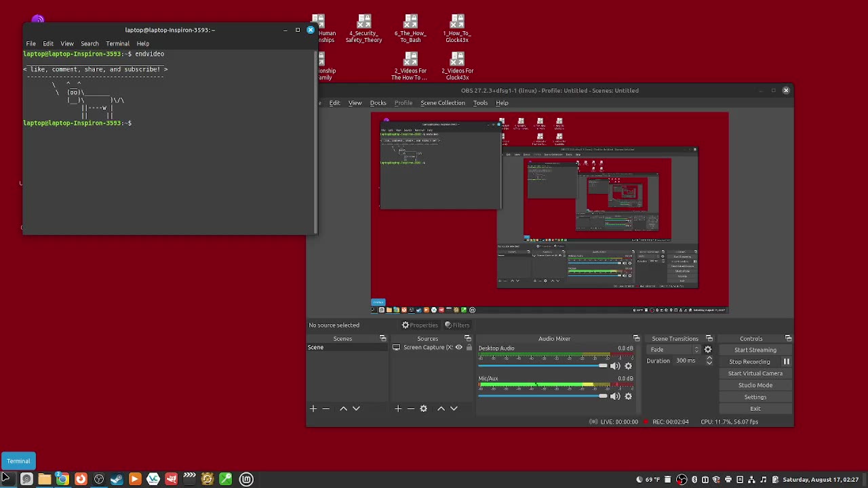868x488 pixels.
Task: Open OBS Studio taskbar icon
Action: pyautogui.click(x=98, y=480)
